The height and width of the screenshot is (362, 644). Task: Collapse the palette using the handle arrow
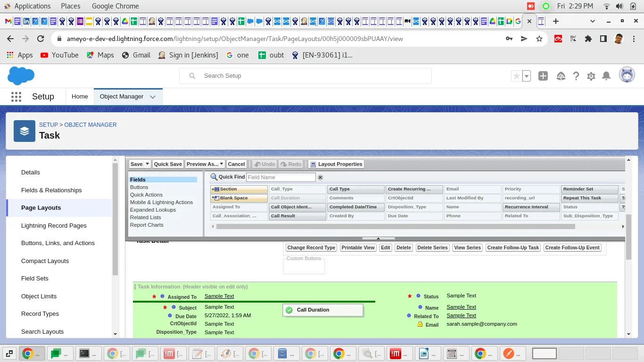tap(378, 239)
